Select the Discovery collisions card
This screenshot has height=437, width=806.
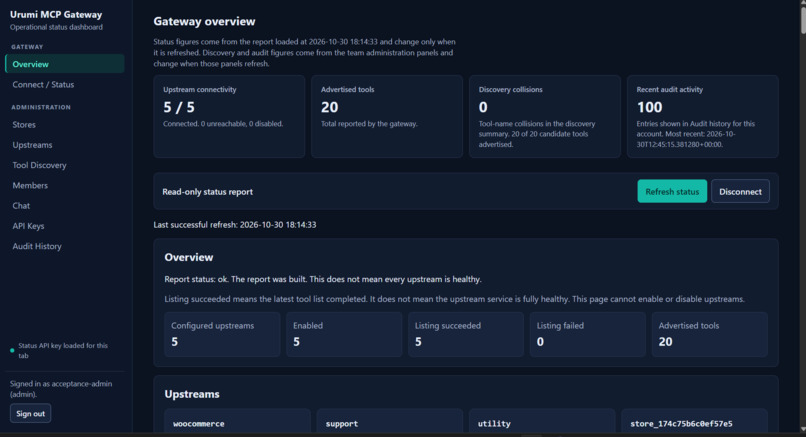tap(545, 117)
